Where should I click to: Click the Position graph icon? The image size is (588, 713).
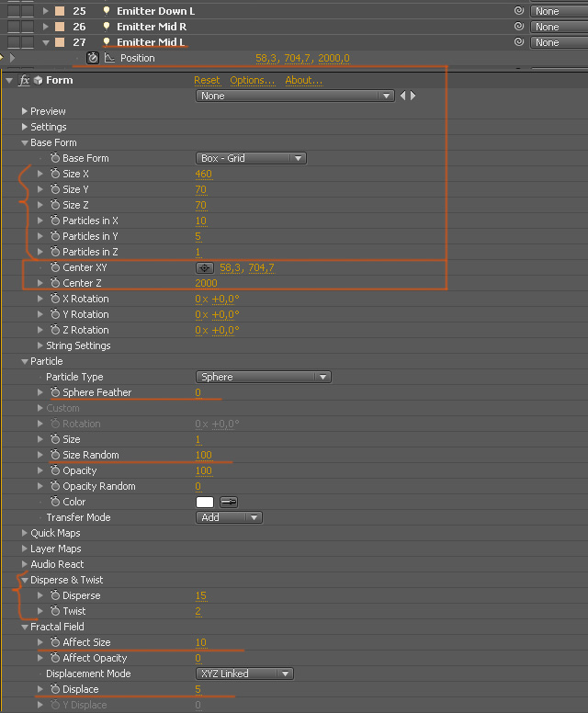point(109,58)
